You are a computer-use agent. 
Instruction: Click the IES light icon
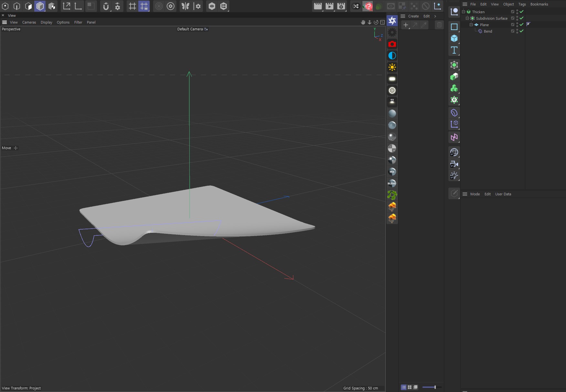coord(392,102)
